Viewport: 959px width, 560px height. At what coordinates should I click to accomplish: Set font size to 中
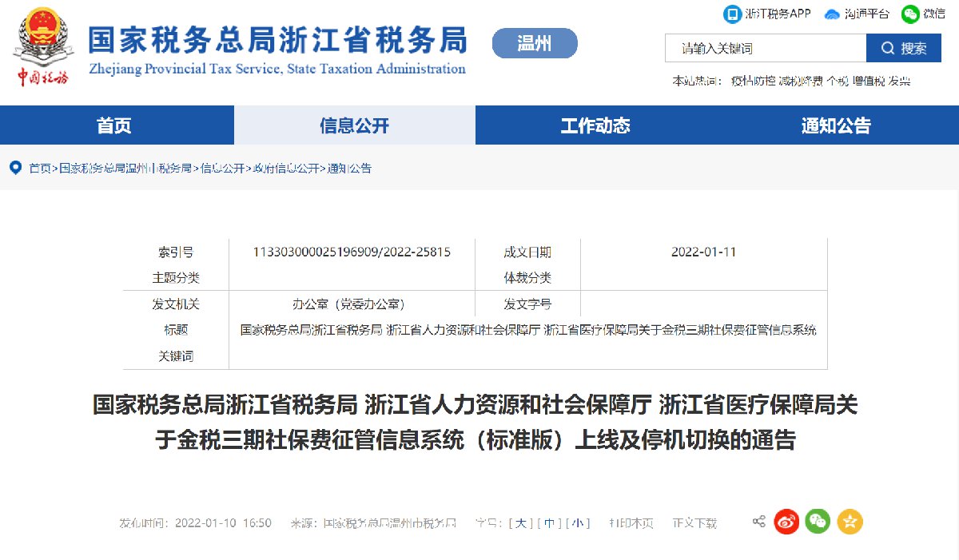click(x=550, y=523)
